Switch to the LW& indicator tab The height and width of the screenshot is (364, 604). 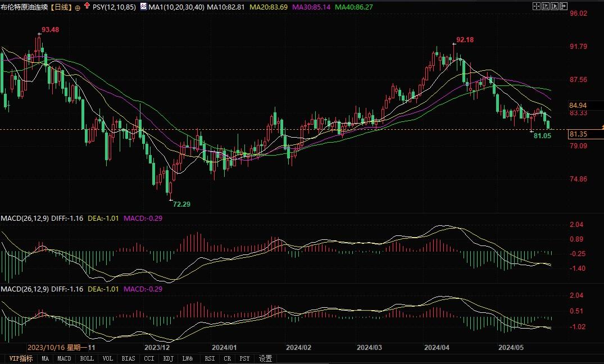(x=188, y=358)
